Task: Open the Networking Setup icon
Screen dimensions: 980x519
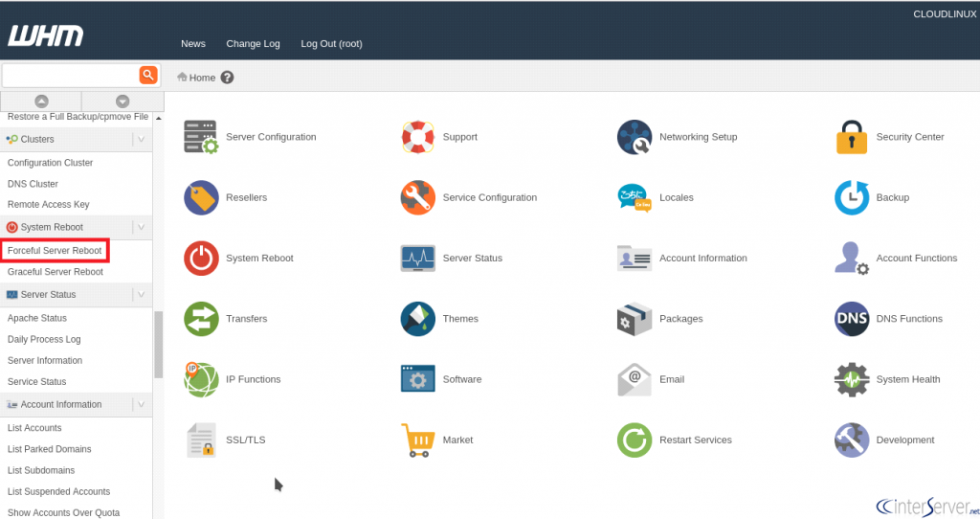Action: (635, 137)
